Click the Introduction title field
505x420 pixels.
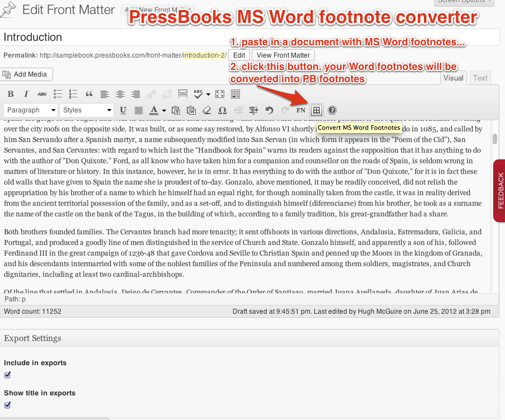[x=249, y=37]
